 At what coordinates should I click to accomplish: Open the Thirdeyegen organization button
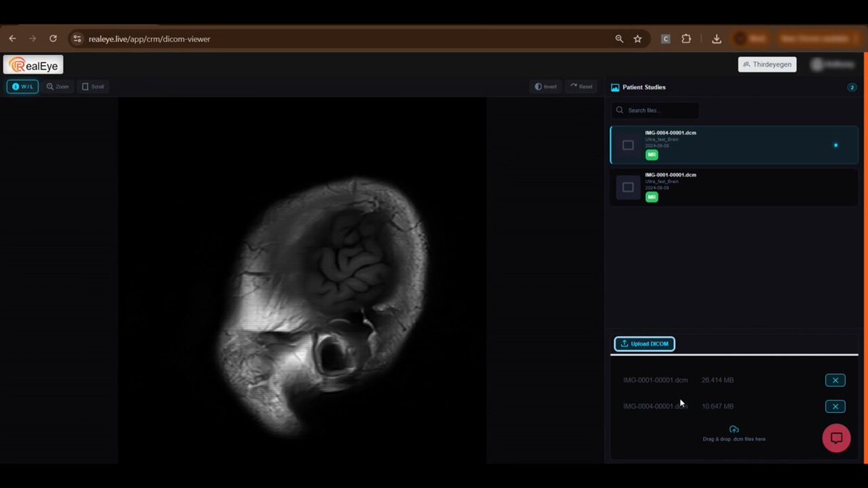[x=767, y=64]
